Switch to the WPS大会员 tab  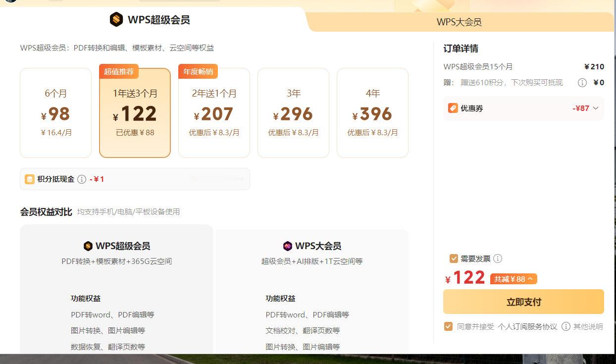(459, 22)
